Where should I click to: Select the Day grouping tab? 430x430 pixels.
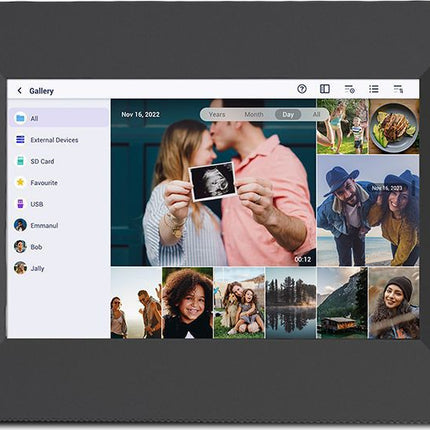[288, 114]
